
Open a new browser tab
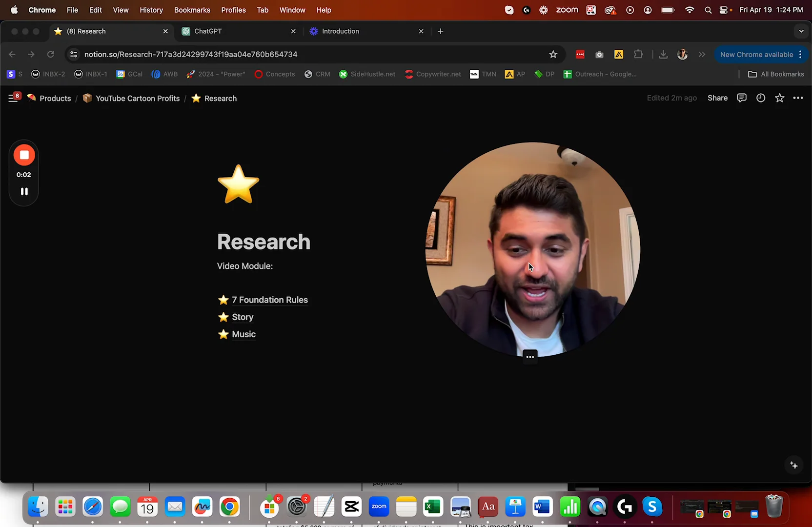(440, 31)
